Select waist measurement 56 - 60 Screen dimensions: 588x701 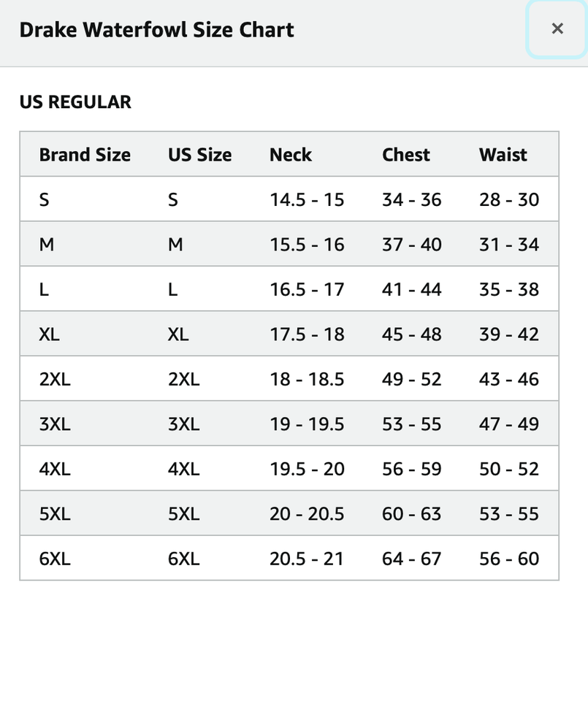tap(508, 559)
